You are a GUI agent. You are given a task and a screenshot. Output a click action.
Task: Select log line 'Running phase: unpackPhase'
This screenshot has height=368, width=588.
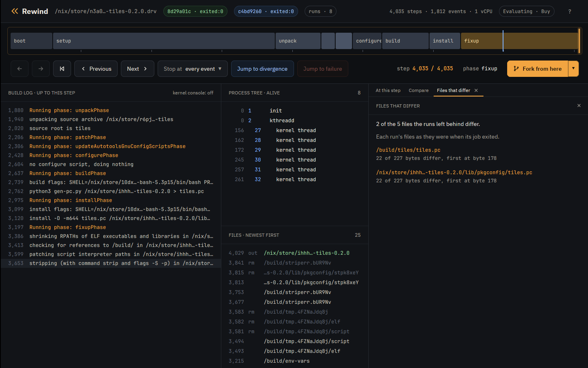coord(111,110)
